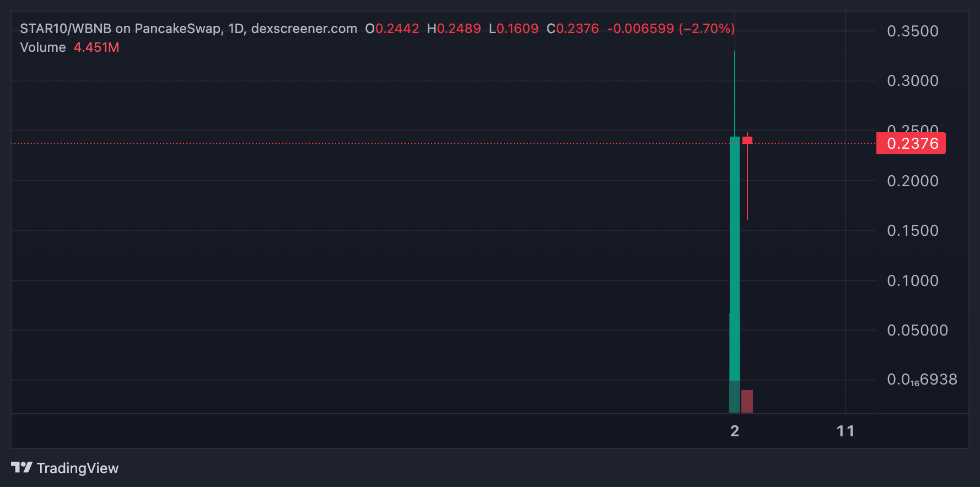Click date label 11 on time axis

pos(846,431)
